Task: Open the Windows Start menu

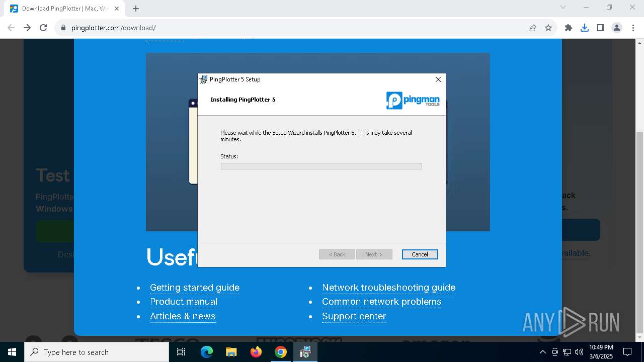Action: click(x=12, y=352)
